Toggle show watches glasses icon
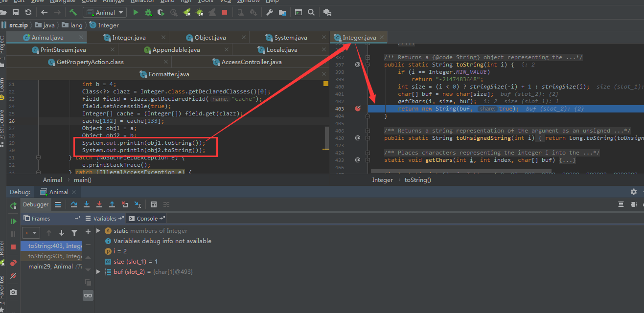 coord(88,295)
